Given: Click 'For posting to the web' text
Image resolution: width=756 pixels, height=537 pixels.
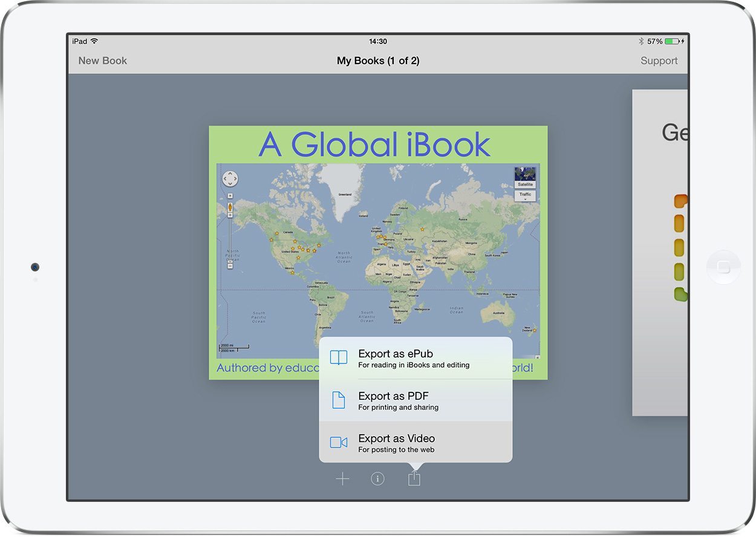Looking at the screenshot, I should tap(396, 450).
